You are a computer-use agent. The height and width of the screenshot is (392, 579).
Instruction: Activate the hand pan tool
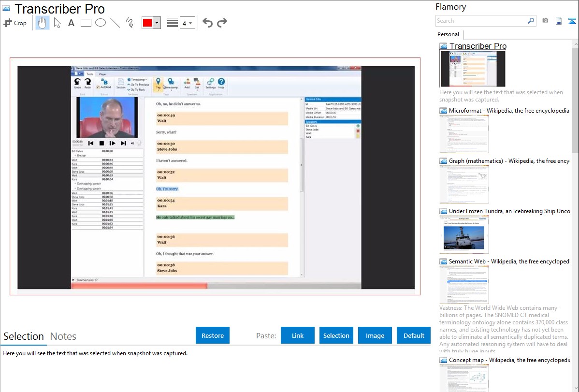pos(43,23)
